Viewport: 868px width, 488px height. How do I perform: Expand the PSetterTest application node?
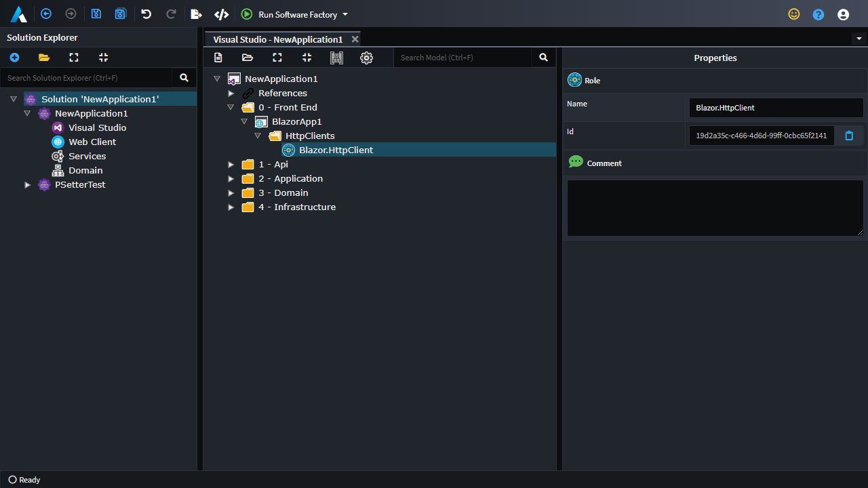click(x=27, y=184)
